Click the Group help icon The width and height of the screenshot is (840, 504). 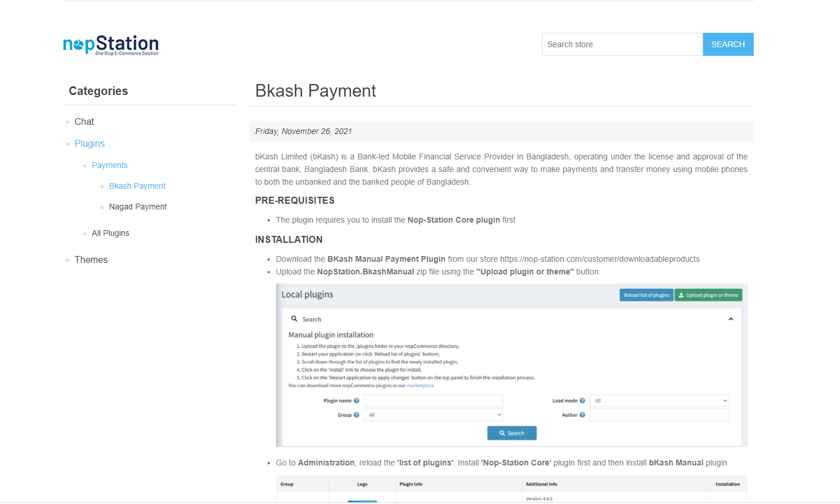pos(356,415)
